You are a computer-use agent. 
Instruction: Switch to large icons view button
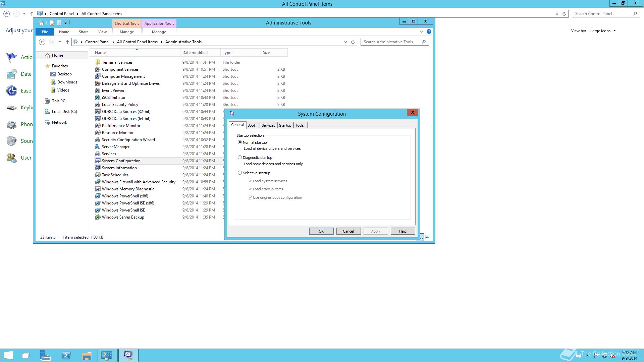tap(428, 237)
